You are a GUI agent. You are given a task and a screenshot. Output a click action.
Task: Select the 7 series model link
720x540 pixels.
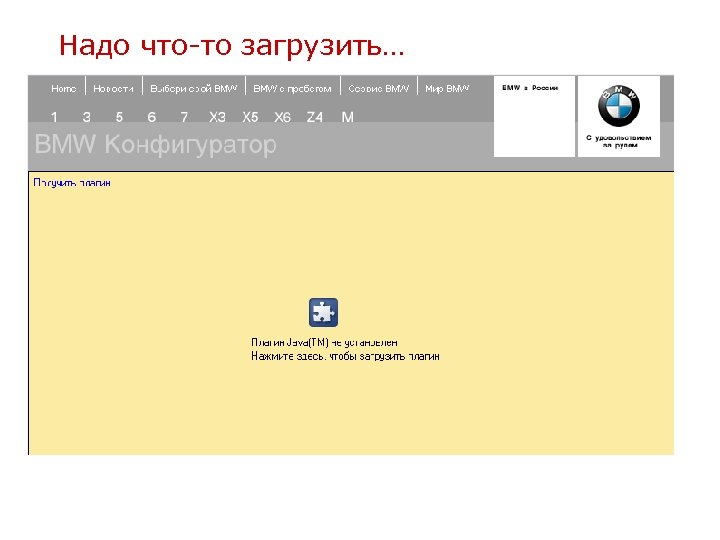[x=184, y=117]
